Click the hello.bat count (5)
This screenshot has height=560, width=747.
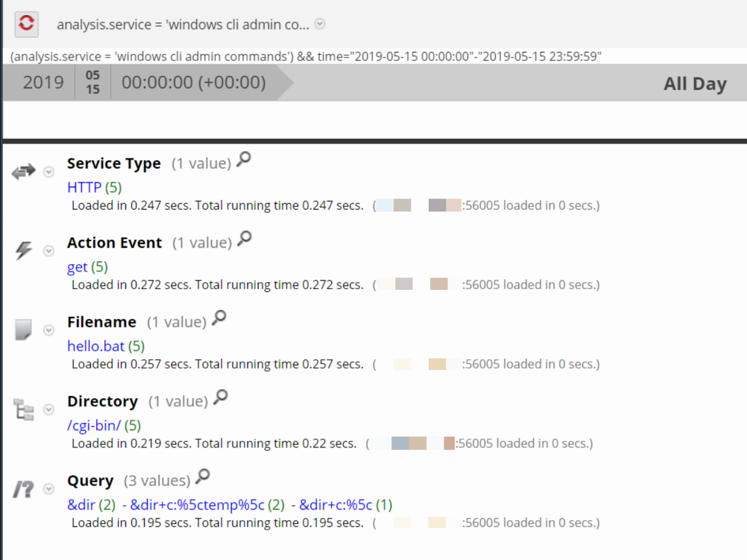click(x=136, y=346)
